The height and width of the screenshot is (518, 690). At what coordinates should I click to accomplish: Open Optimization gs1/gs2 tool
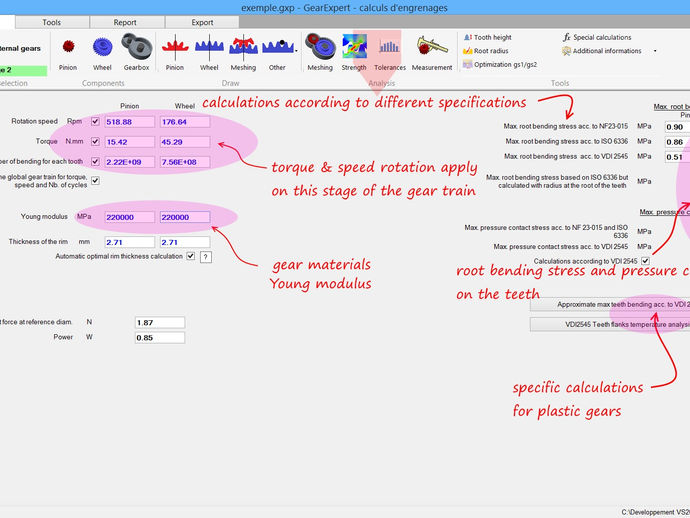500,65
